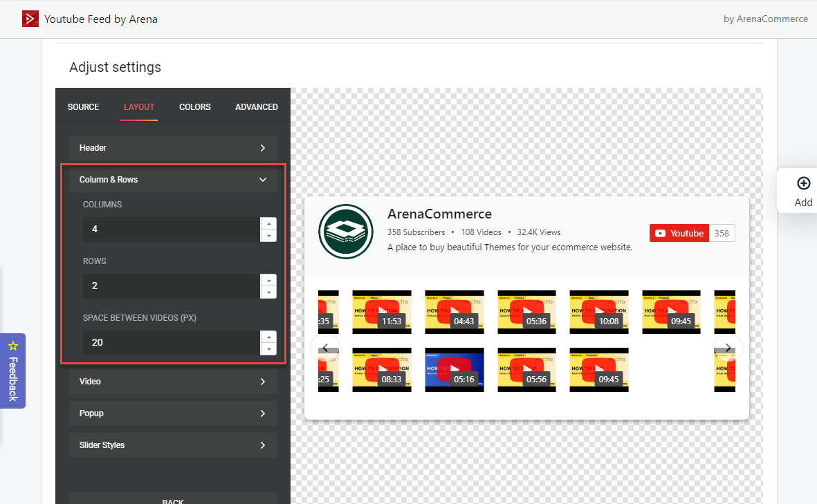Increase the ROWS value with up arrow
Viewport: 817px width, 504px height.
268,280
